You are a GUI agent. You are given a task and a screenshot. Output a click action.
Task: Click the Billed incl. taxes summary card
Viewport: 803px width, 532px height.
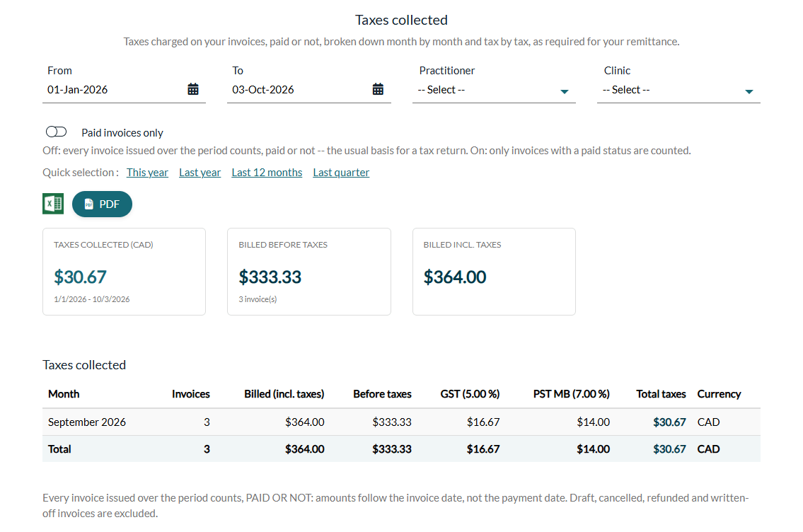coord(494,272)
